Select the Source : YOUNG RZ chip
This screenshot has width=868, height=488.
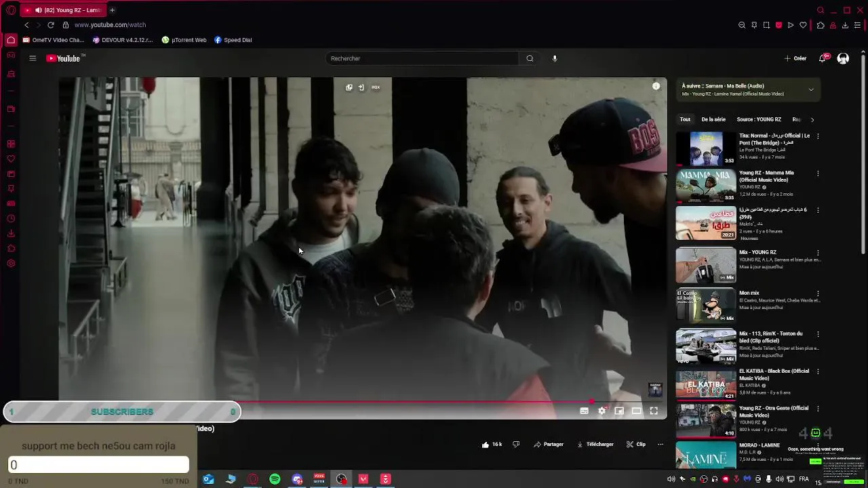pos(759,119)
